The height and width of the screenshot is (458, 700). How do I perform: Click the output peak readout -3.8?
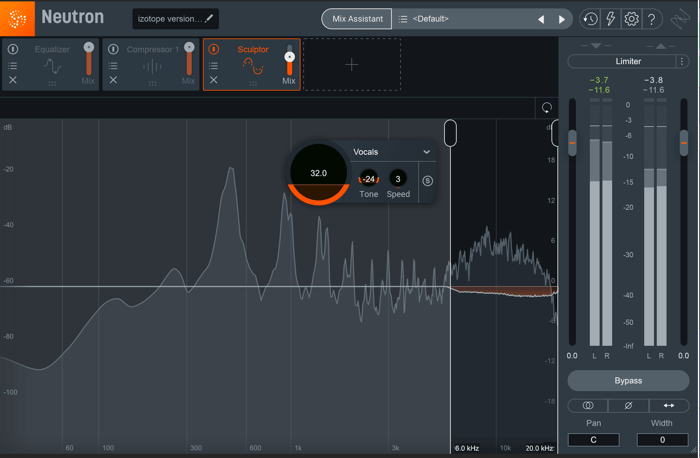(654, 80)
